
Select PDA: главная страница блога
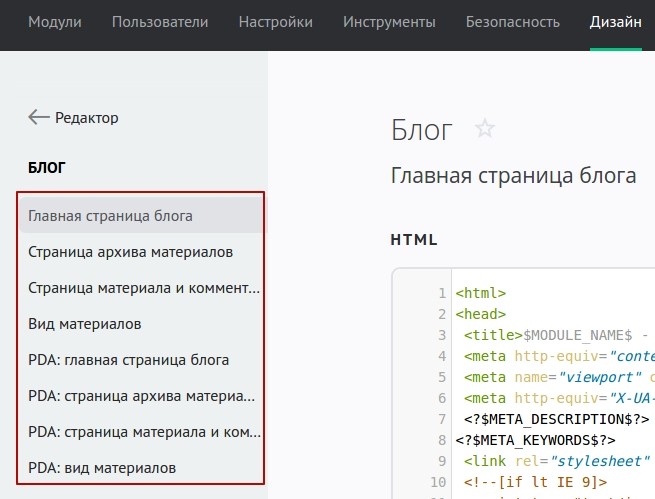pos(129,360)
